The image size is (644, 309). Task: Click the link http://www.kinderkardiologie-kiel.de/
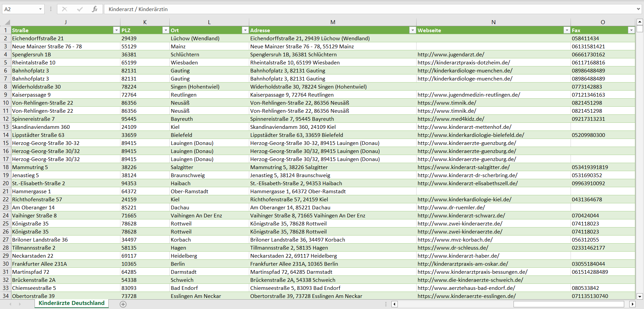tap(465, 199)
